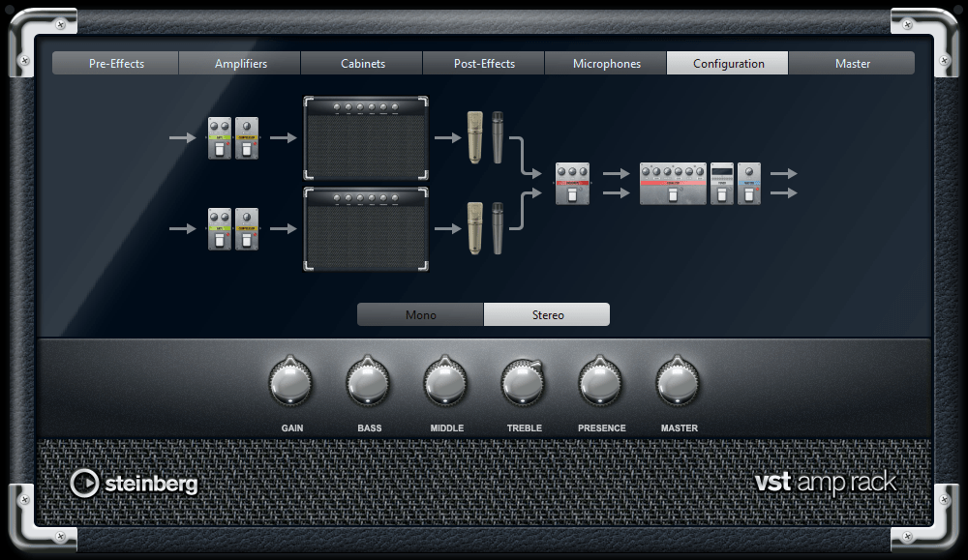
Task: Switch to the Master tab
Action: tap(852, 62)
